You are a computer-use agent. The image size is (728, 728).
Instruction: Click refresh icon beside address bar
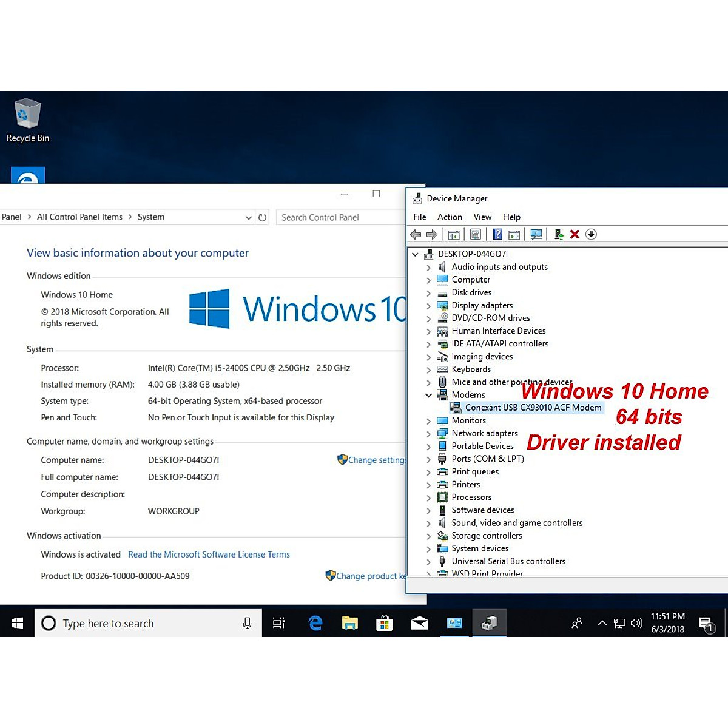[x=262, y=217]
